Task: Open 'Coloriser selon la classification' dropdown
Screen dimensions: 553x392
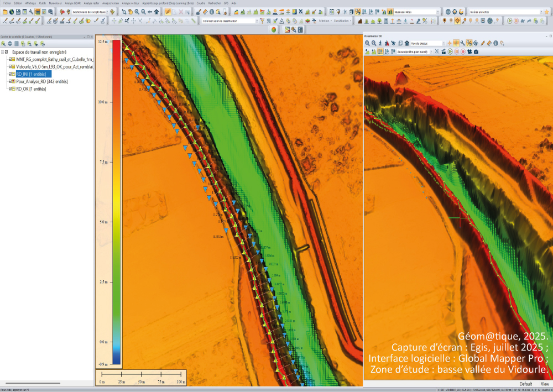Action: pos(257,20)
